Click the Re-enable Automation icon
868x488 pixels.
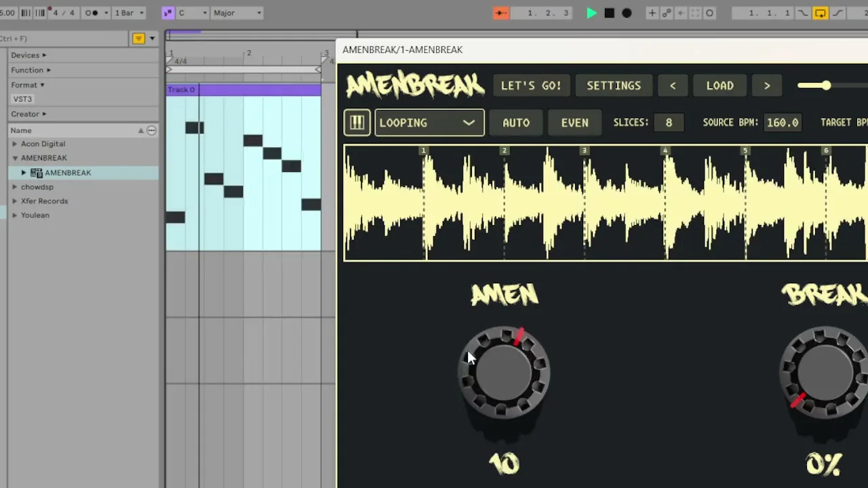pyautogui.click(x=680, y=13)
